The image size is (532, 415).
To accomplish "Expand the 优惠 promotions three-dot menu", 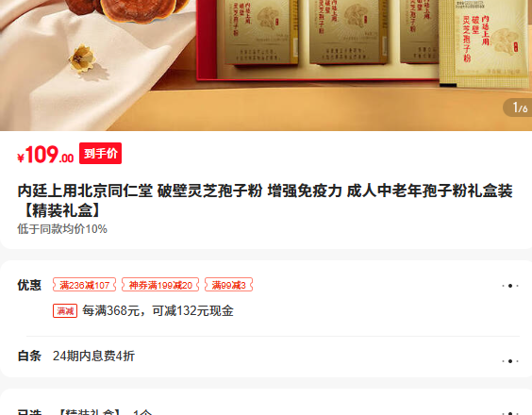I will pos(510,286).
